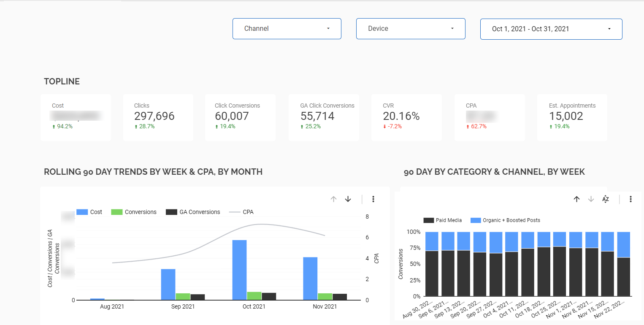Select the Est. Appointments value 15,002
This screenshot has width=644, height=325.
click(x=566, y=116)
